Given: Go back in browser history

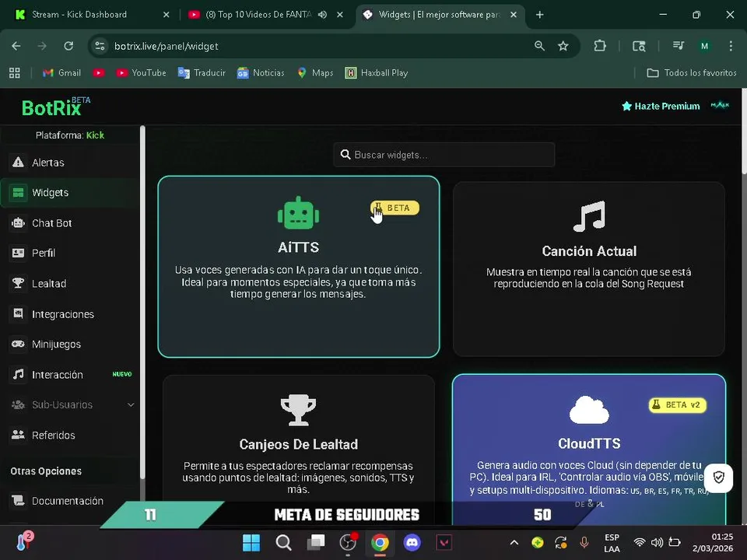Looking at the screenshot, I should [x=16, y=46].
